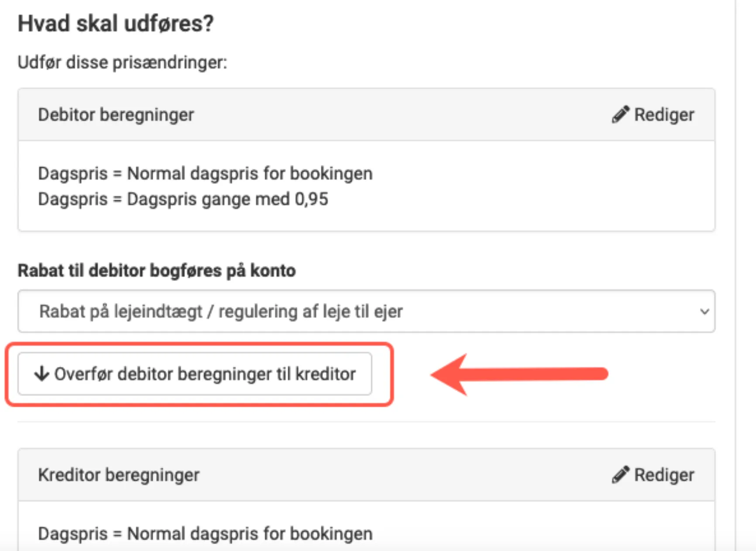
Task: Click the chevron on the konto dropdown
Action: pos(704,311)
